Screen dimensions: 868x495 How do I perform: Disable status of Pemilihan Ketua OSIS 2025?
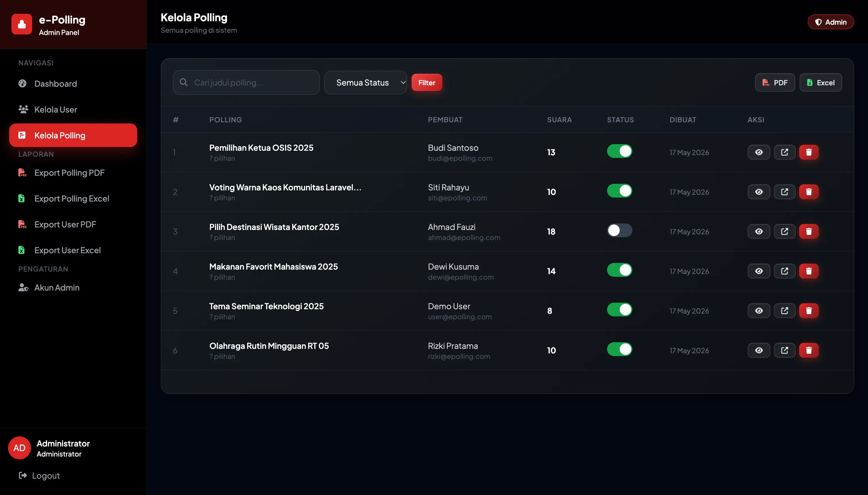tap(619, 151)
